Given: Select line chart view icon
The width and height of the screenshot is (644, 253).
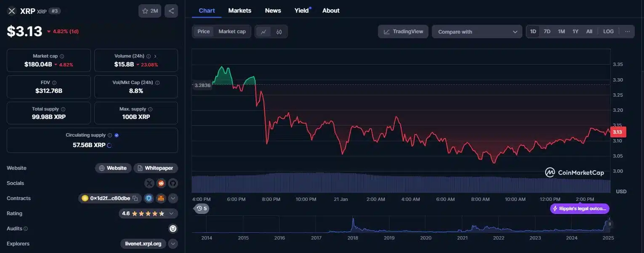Looking at the screenshot, I should click(263, 32).
